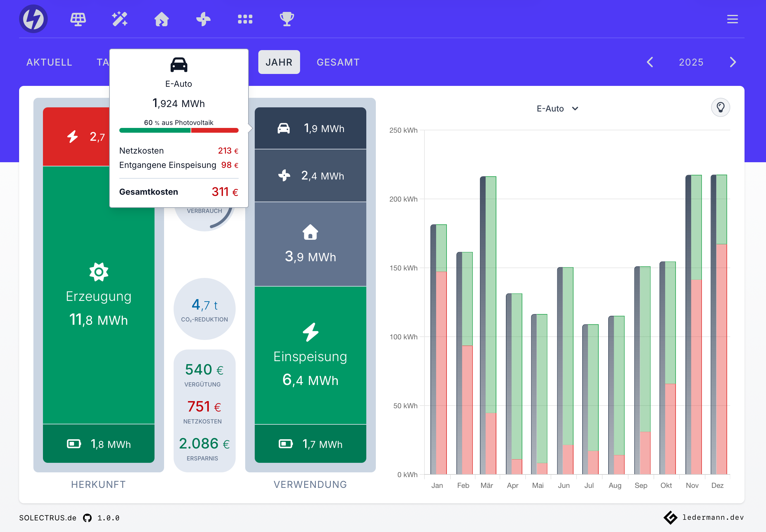Open the grid-of-dots icon in the top bar

(x=245, y=19)
